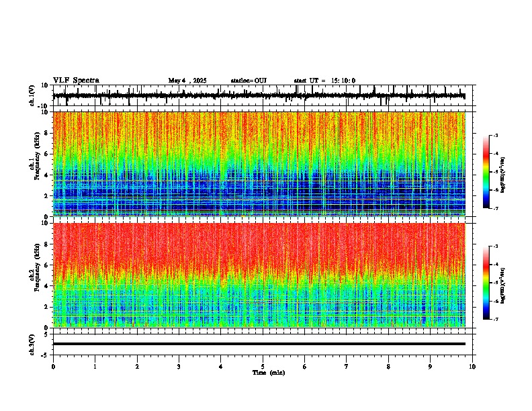Click the "3" tick on the Time axis
Image resolution: width=532 pixels, height=411 pixels.
pos(179,367)
